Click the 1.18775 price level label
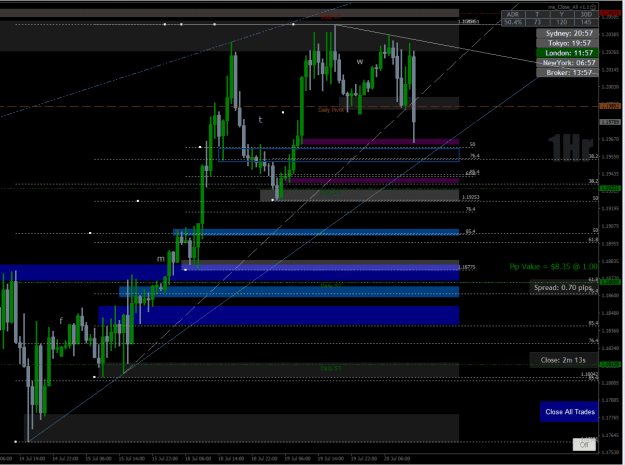 coord(467,267)
